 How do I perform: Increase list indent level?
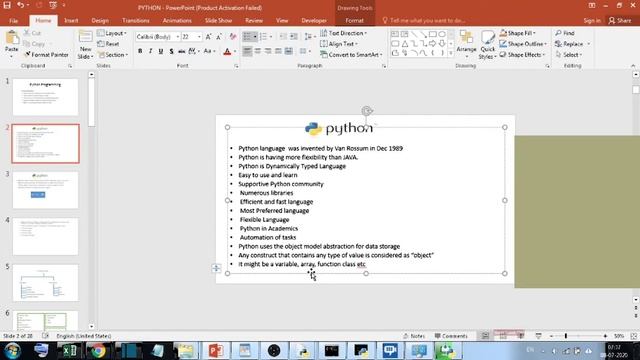click(x=293, y=37)
